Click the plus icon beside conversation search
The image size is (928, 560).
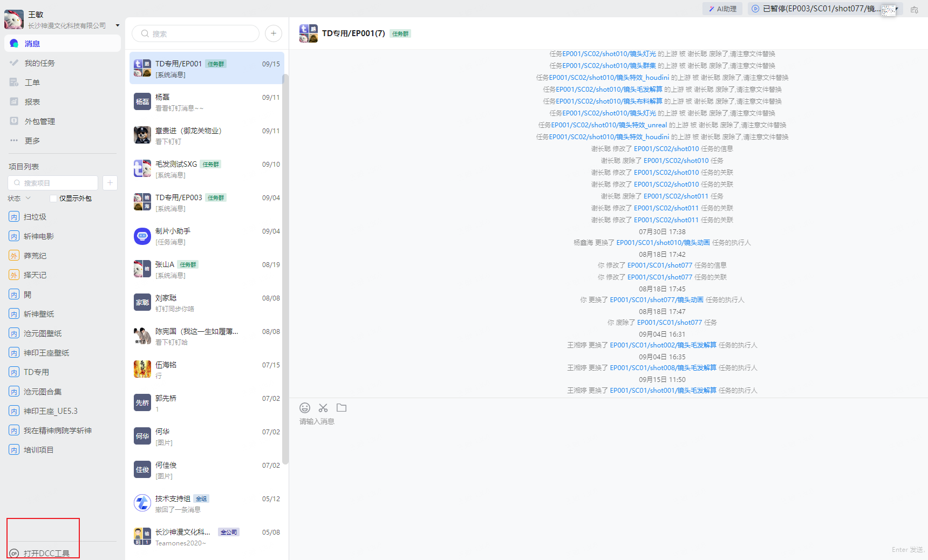tap(274, 33)
